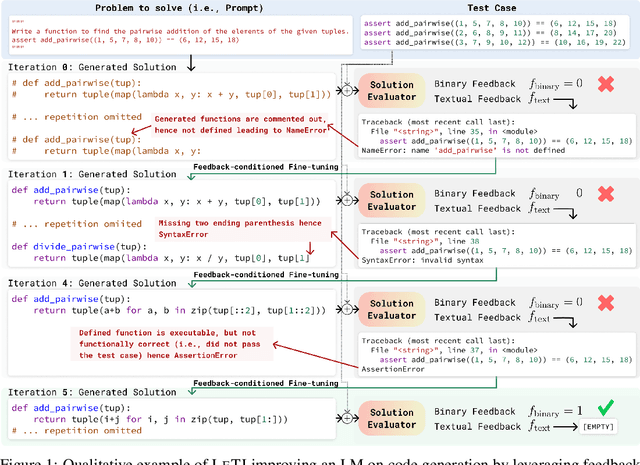640x465 pixels.
Task: Click the green checkmark beside Iteration 5 feedback
Action: tap(602, 410)
